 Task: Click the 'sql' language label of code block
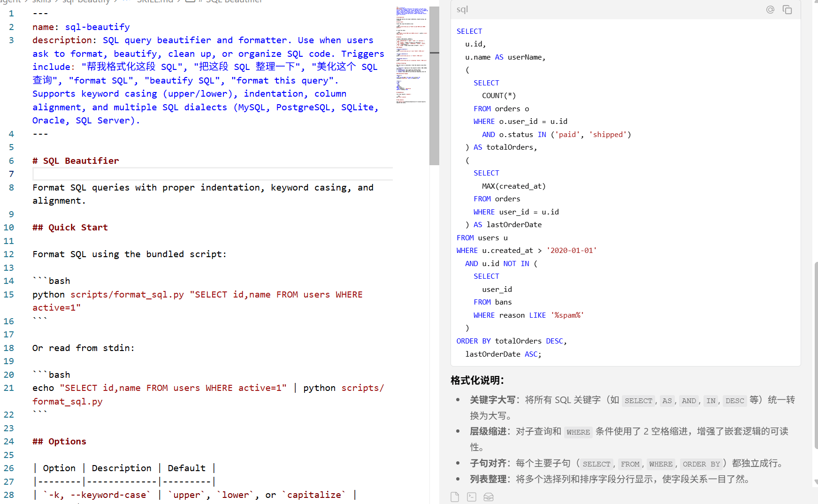(462, 9)
